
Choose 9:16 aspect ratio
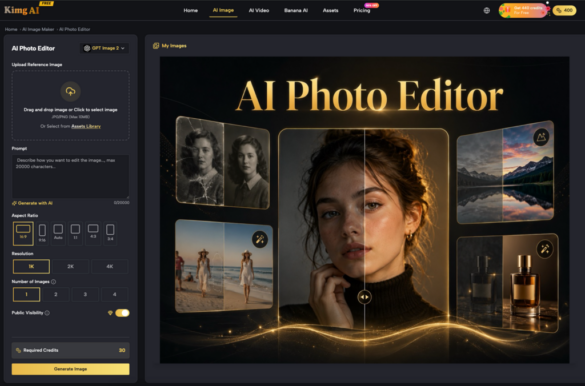coord(42,233)
